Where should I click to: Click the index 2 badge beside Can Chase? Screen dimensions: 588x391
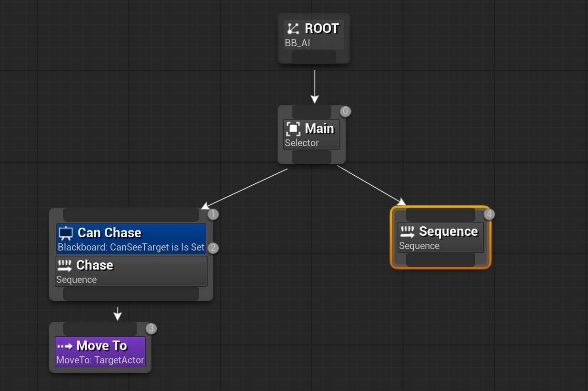(213, 248)
